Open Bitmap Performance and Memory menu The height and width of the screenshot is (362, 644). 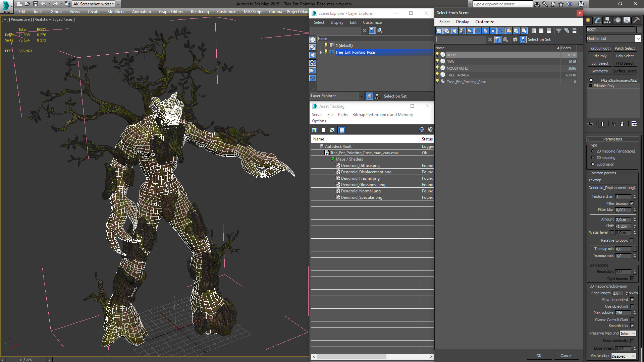tap(382, 115)
